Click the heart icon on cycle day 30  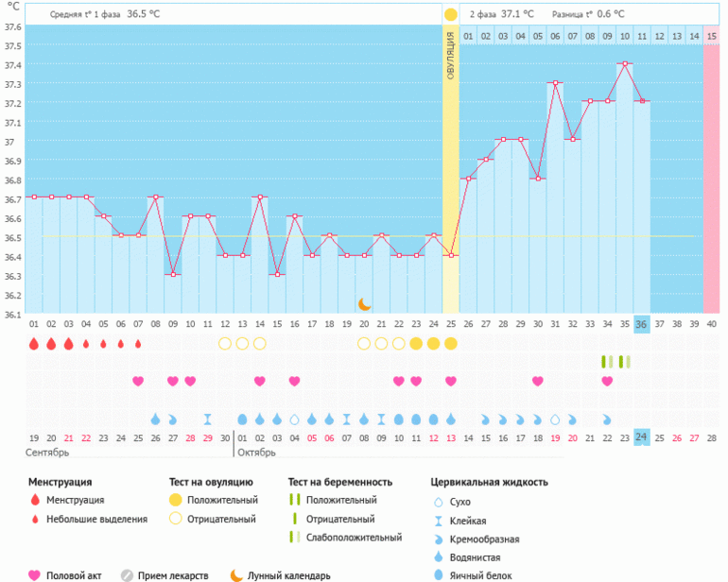[537, 381]
